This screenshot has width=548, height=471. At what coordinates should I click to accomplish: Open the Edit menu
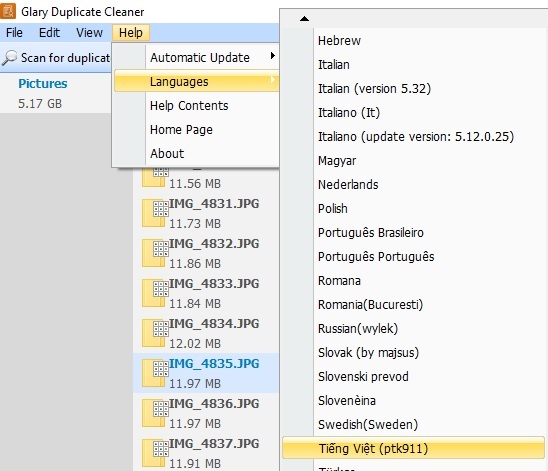pyautogui.click(x=49, y=33)
